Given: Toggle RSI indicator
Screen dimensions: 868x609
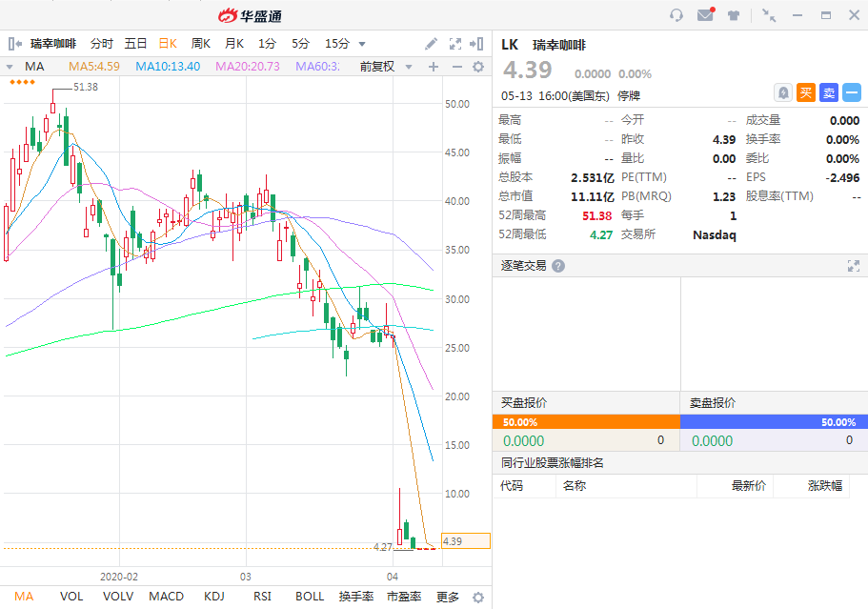Looking at the screenshot, I should click(262, 597).
